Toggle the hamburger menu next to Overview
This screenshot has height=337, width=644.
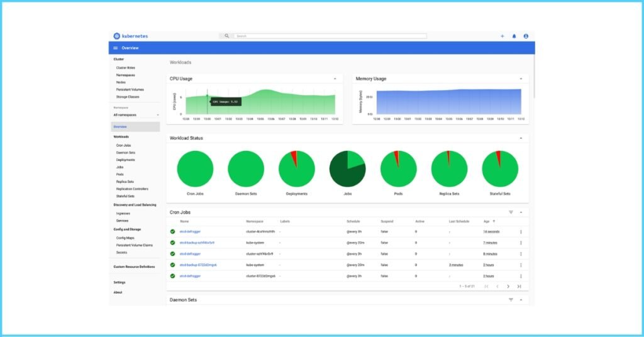116,48
